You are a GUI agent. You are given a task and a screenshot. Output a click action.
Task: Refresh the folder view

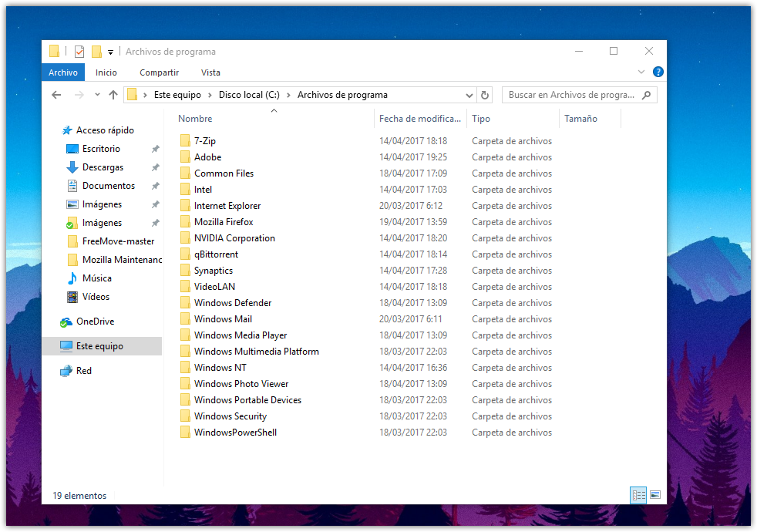pyautogui.click(x=485, y=95)
